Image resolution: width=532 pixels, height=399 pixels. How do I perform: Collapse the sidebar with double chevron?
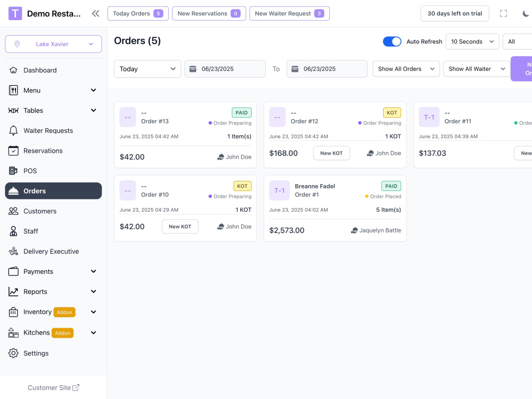tap(96, 14)
